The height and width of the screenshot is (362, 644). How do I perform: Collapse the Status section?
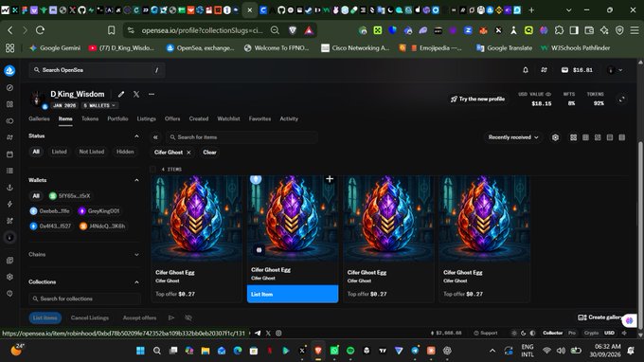tap(136, 136)
